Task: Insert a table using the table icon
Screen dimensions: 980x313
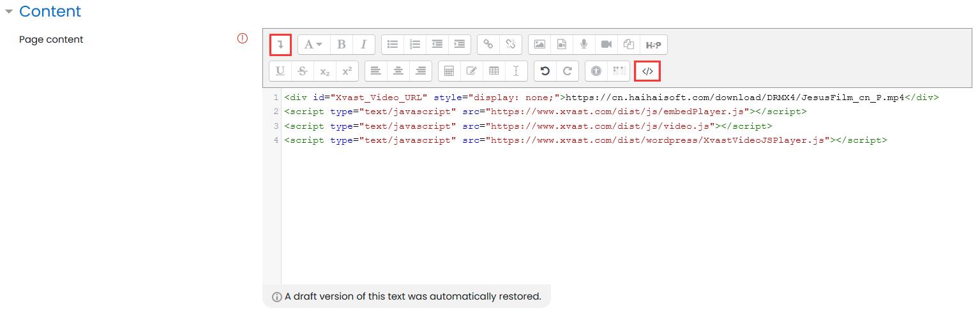Action: tap(494, 71)
